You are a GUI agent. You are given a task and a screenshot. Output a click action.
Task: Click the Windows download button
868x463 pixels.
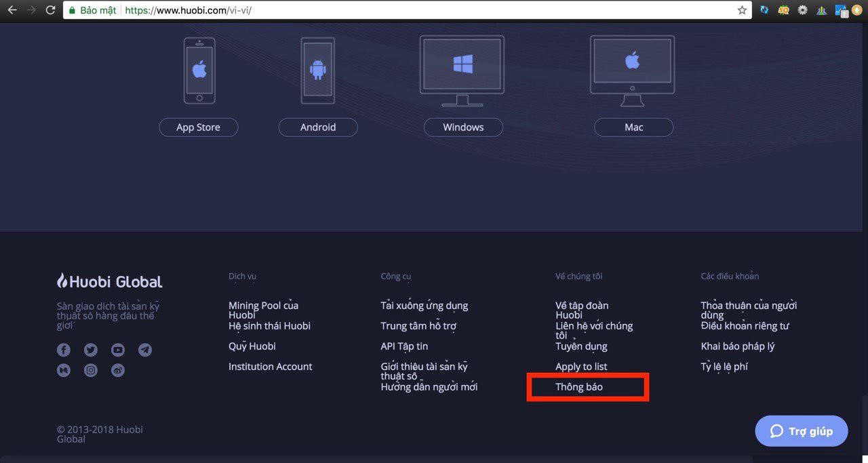pos(463,127)
